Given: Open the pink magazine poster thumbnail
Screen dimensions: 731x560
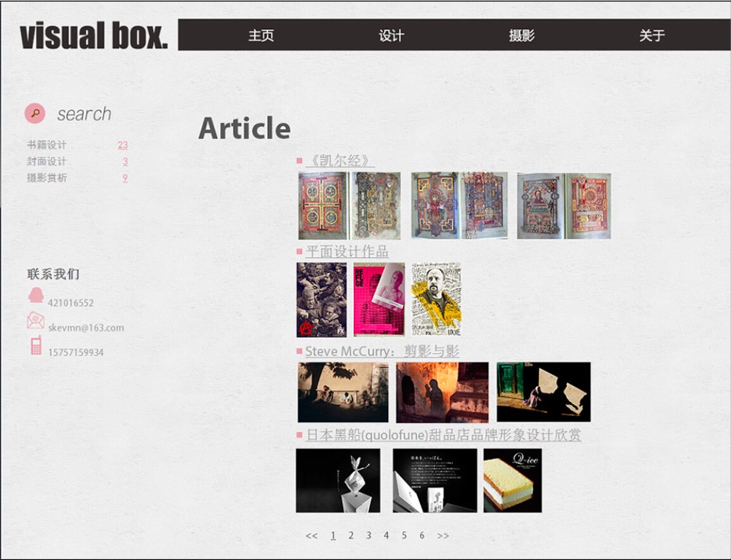Looking at the screenshot, I should [379, 299].
